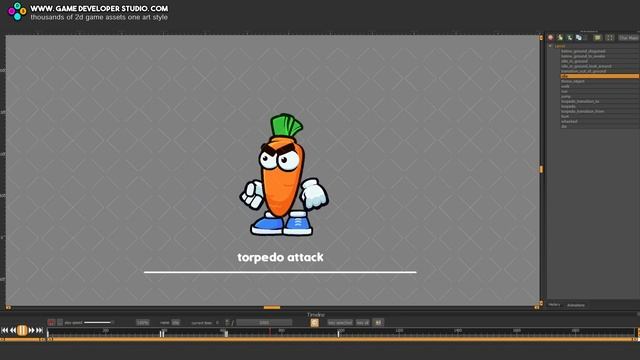Image resolution: width=640 pixels, height=360 pixels.
Task: Select the hurt animation
Action: [600, 116]
